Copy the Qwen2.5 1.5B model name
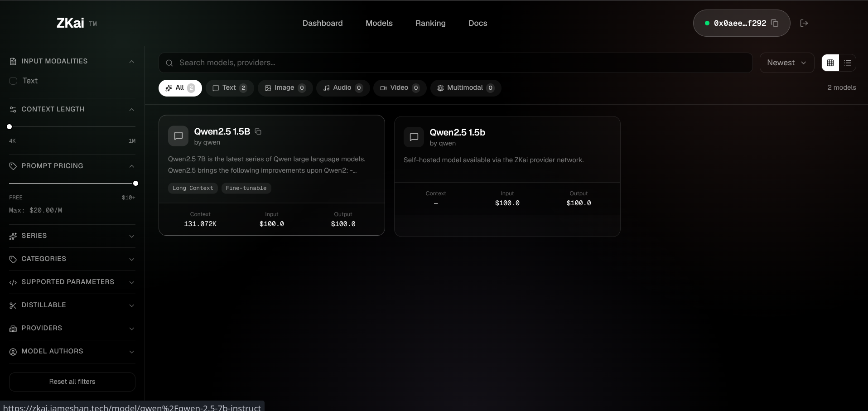Screen dimensions: 868x411 point(258,131)
